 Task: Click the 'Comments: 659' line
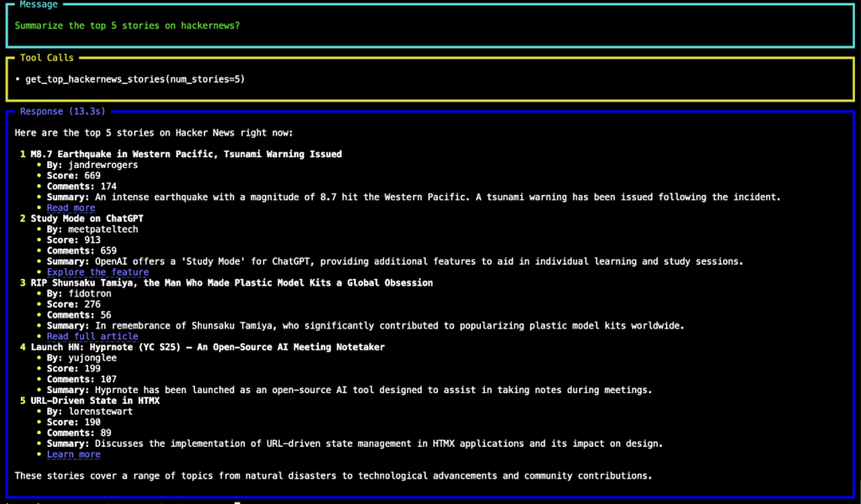82,250
